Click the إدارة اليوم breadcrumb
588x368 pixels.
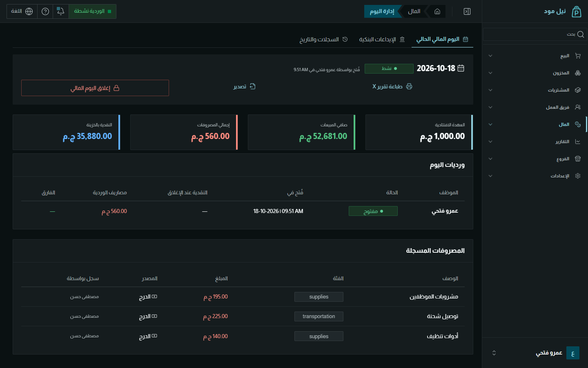[382, 11]
